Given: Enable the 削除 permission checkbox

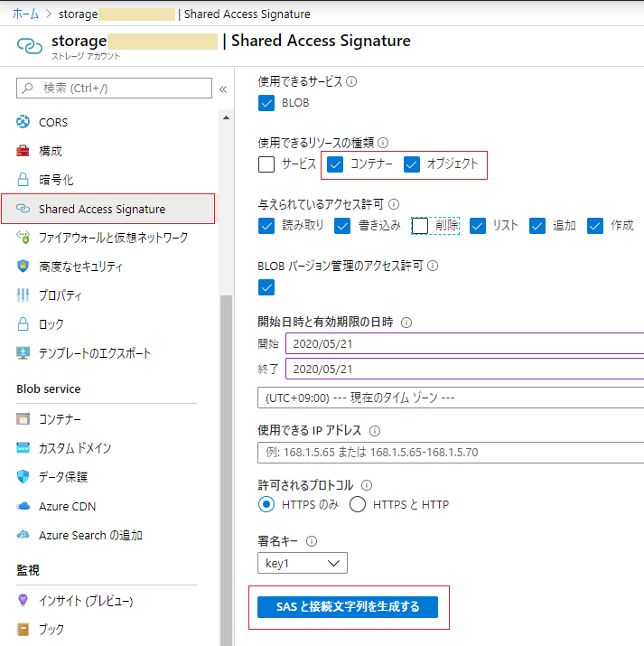Looking at the screenshot, I should click(420, 226).
